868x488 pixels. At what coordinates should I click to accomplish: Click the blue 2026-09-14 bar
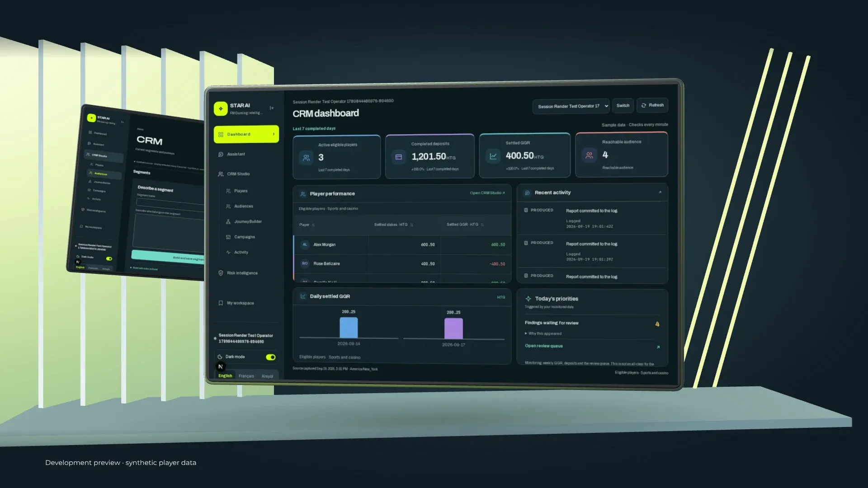coord(349,328)
